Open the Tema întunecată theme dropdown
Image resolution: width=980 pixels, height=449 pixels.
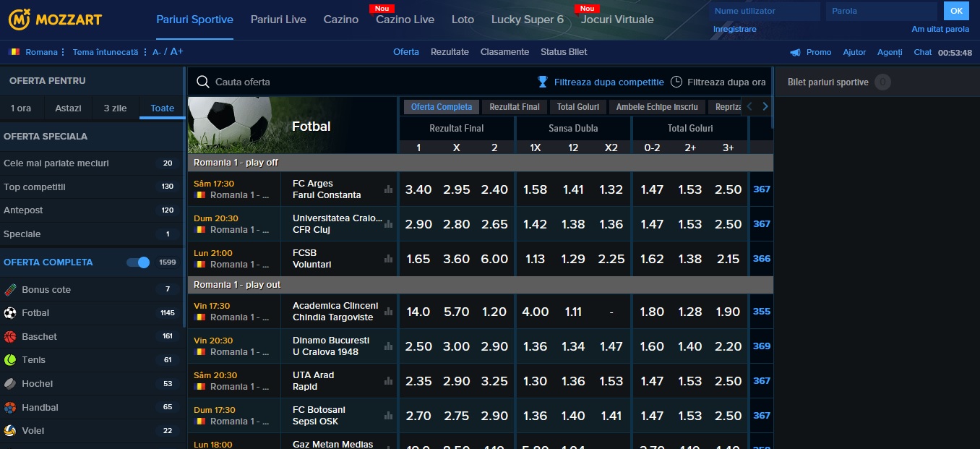110,52
